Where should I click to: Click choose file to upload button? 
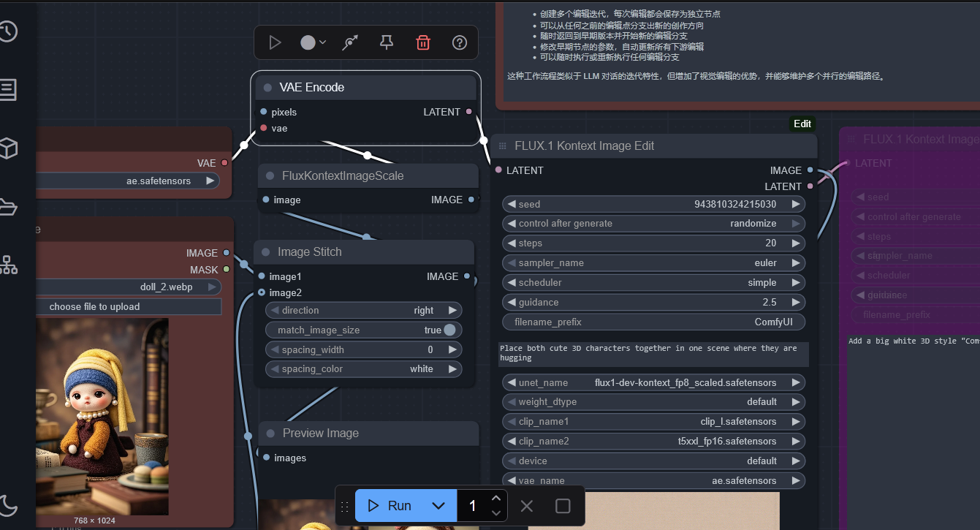point(128,306)
